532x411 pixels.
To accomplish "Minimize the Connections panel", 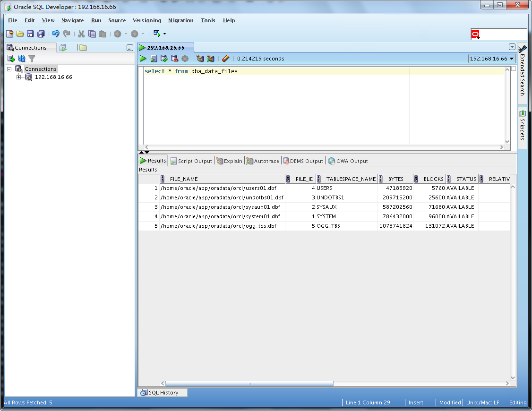I will tap(129, 48).
